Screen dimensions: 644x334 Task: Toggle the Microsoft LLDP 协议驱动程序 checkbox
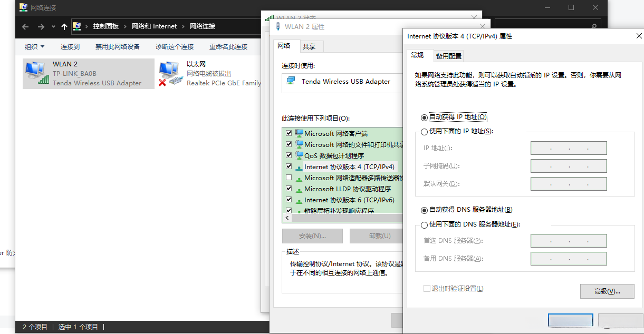coord(289,189)
